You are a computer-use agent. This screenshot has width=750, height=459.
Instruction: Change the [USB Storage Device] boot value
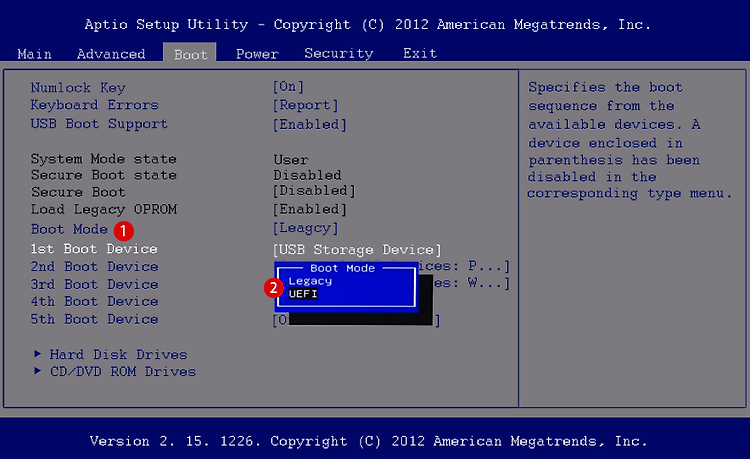[x=357, y=250]
